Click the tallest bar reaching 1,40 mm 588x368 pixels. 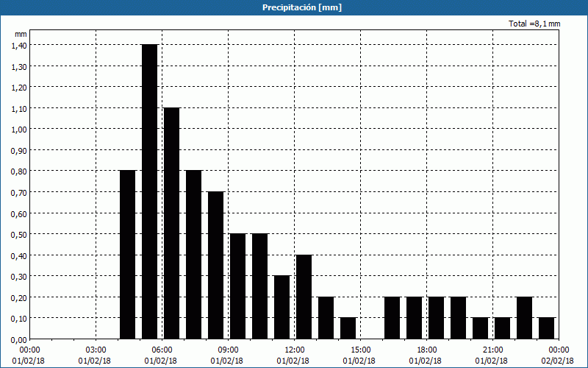point(150,191)
